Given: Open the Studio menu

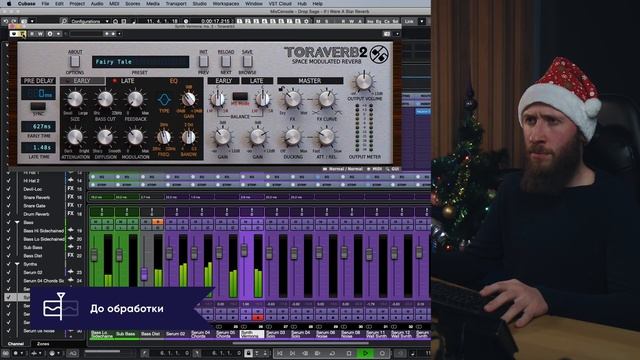Looking at the screenshot, I should tap(199, 3).
